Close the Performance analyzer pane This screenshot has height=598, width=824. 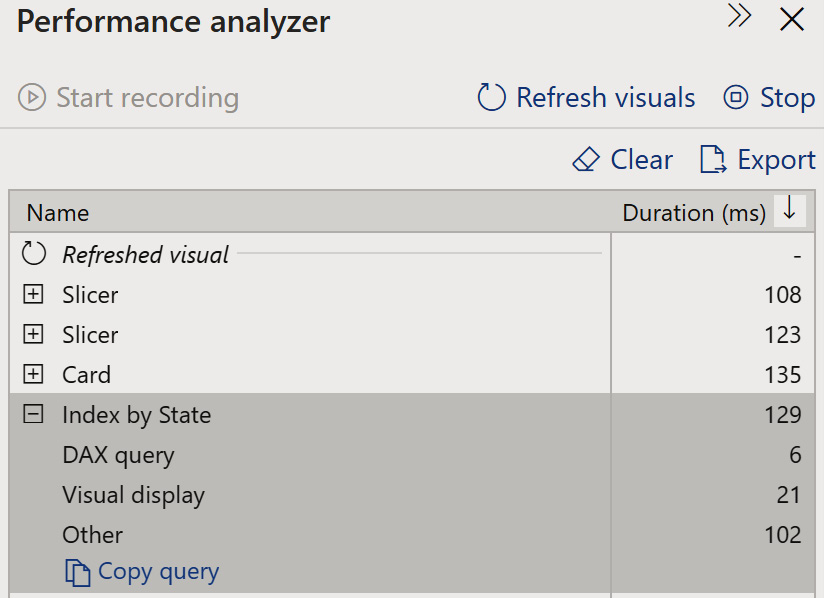[792, 18]
